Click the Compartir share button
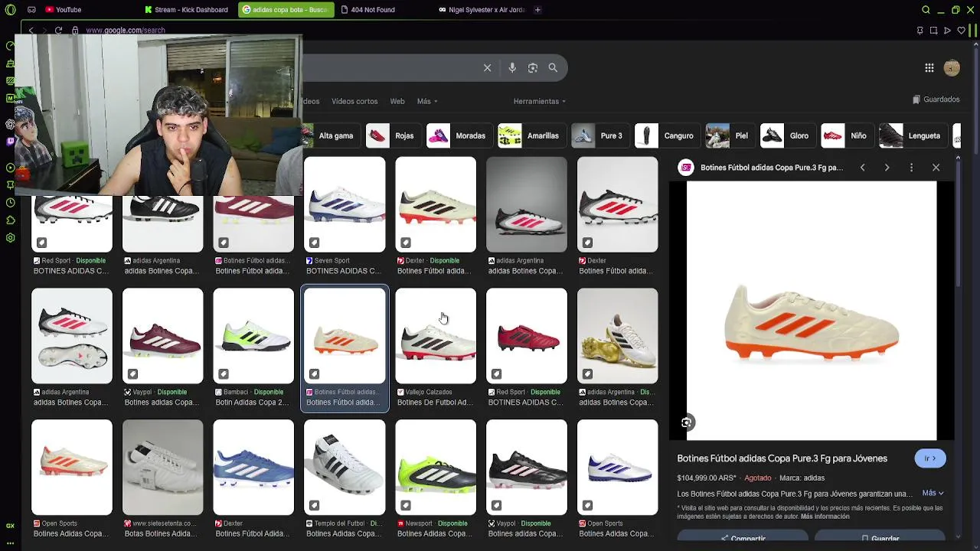 743,538
